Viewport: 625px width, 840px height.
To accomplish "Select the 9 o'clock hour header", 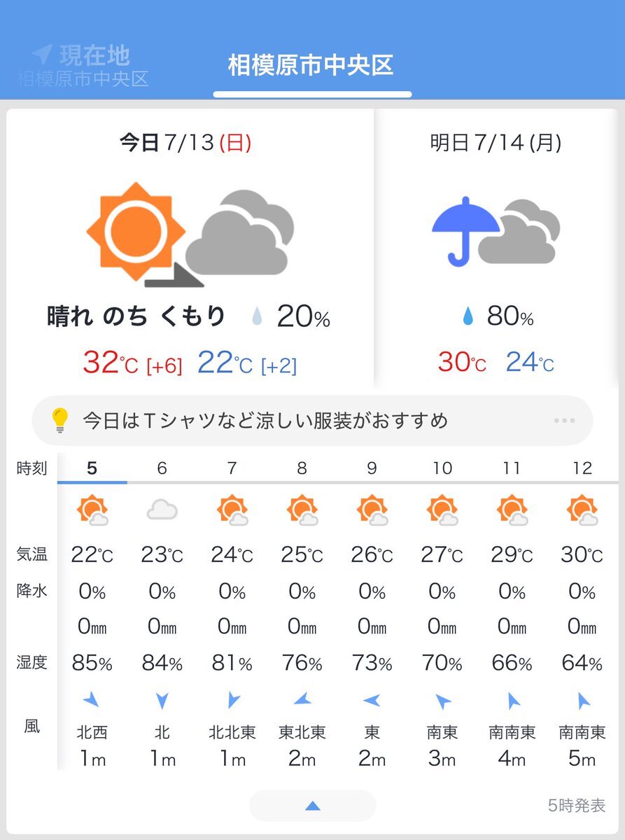I will coord(372,468).
